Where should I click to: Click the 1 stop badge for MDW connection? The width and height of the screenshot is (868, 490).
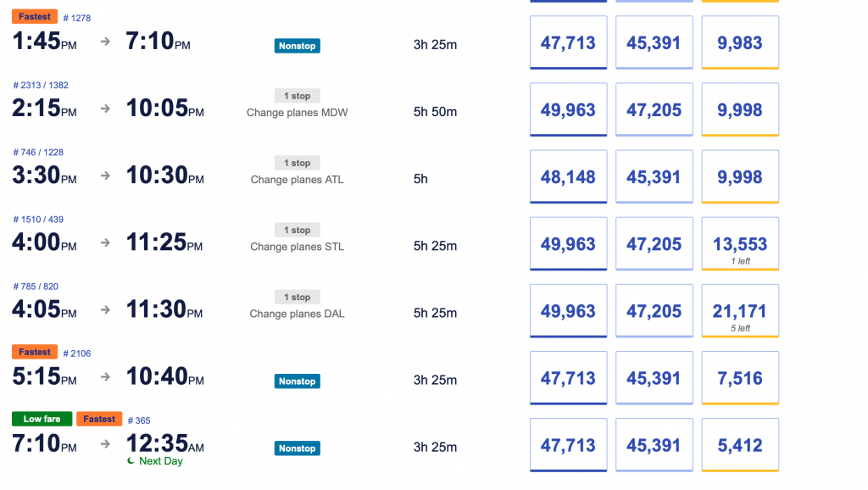point(298,96)
